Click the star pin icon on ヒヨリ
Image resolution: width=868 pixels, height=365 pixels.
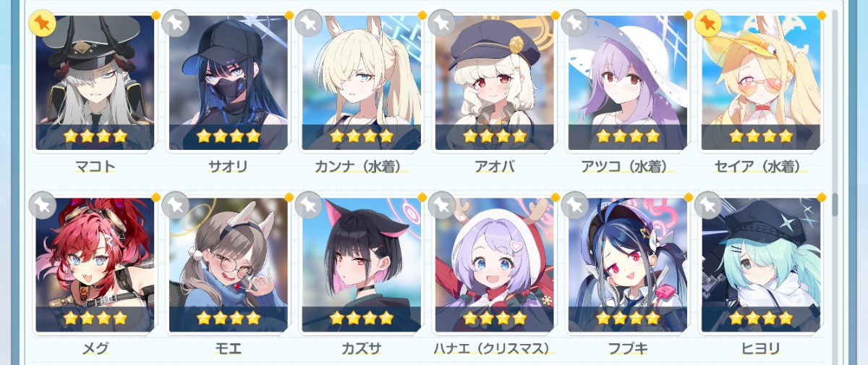tap(708, 205)
